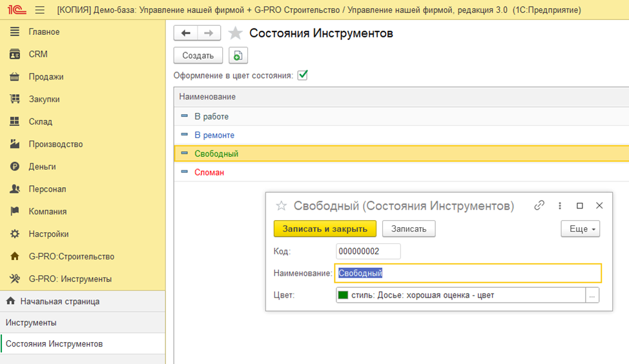Add list to favorites with star icon

tap(236, 33)
